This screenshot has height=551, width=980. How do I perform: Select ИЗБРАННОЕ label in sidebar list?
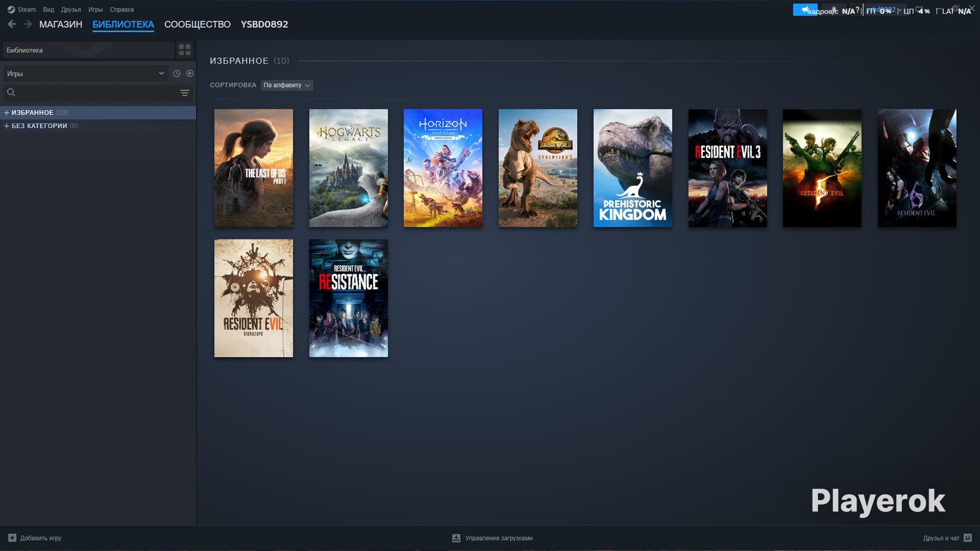point(33,112)
